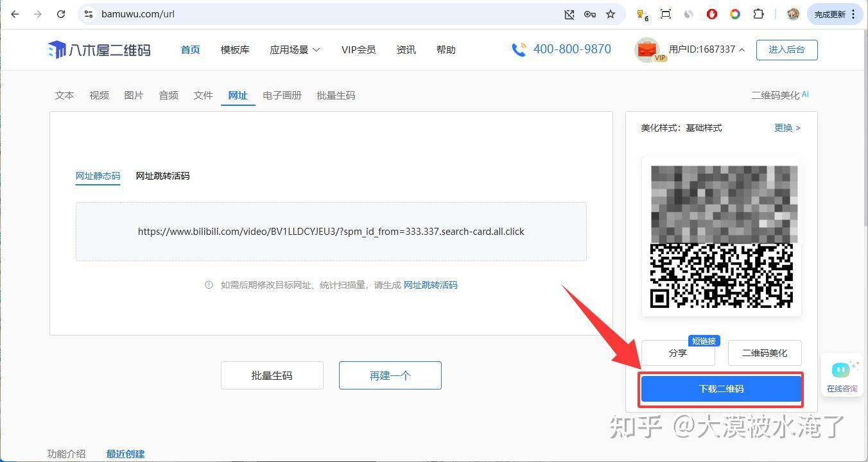Click the bilibili URL text box
Screen dimensions: 868x462
[331, 232]
